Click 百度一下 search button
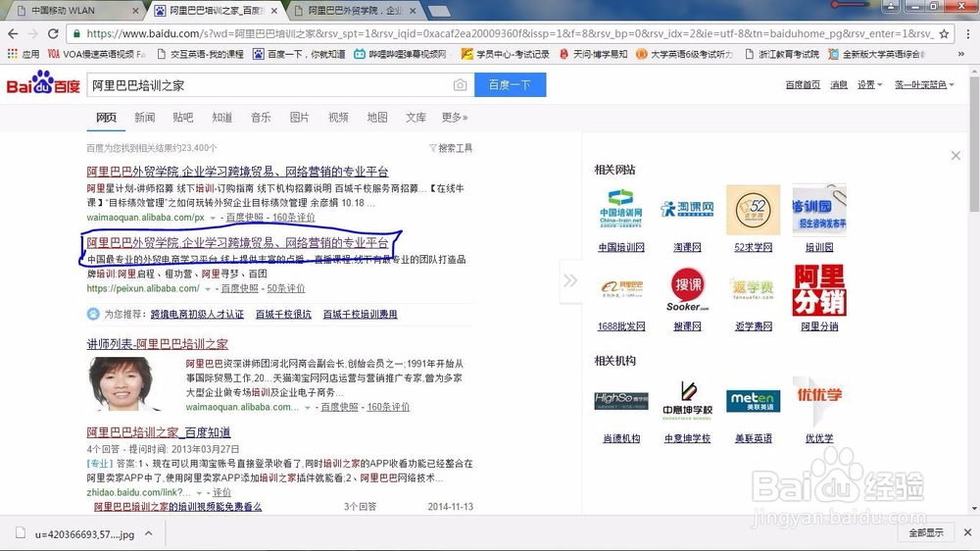 (x=510, y=85)
